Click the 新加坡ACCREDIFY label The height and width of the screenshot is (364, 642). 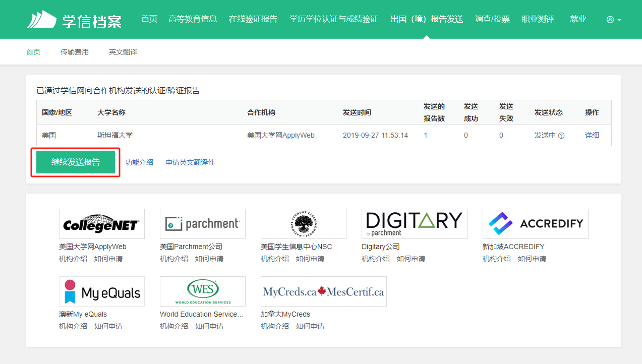coord(513,247)
